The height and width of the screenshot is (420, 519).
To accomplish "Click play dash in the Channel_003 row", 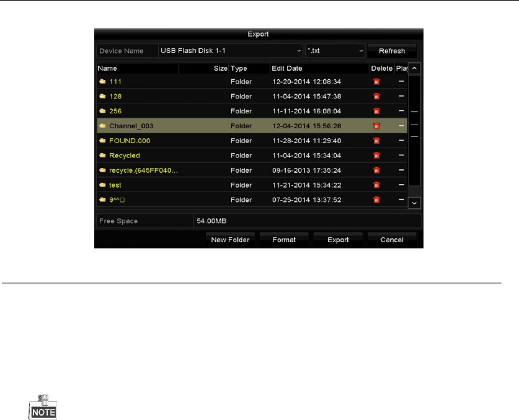I will coord(401,126).
